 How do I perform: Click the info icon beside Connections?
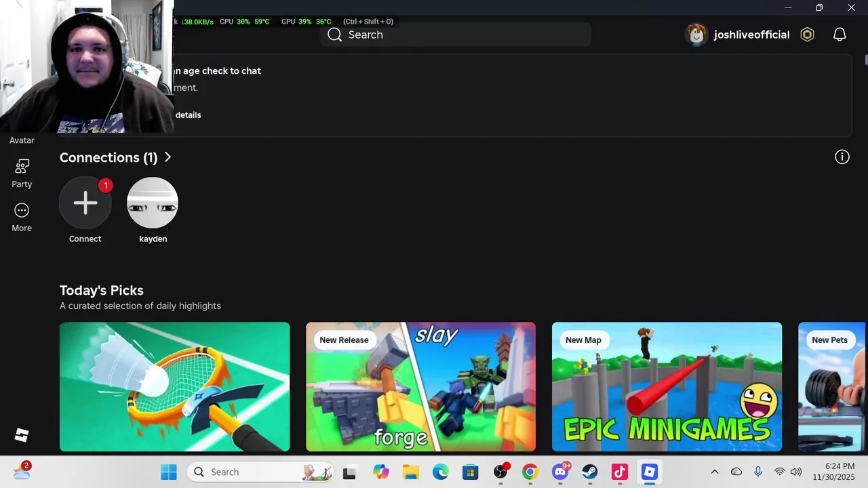[x=842, y=157]
